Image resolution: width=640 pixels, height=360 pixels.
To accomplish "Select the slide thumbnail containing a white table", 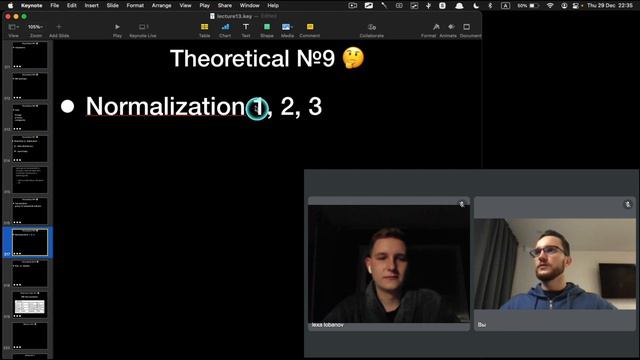I will pyautogui.click(x=30, y=305).
